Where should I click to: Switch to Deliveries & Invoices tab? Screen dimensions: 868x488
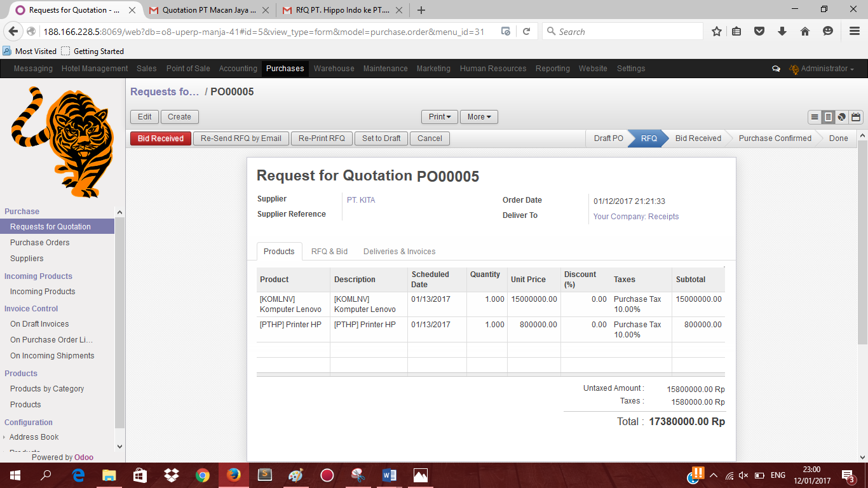pyautogui.click(x=399, y=252)
